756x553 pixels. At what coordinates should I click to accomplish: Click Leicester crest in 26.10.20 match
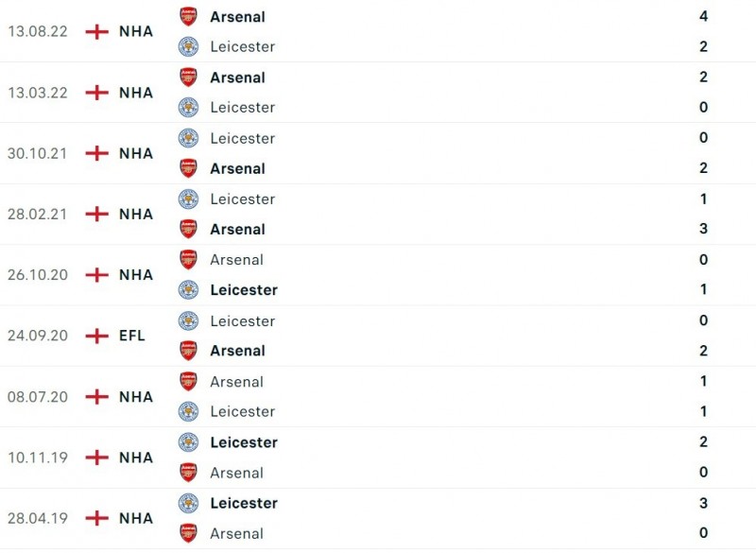(189, 289)
